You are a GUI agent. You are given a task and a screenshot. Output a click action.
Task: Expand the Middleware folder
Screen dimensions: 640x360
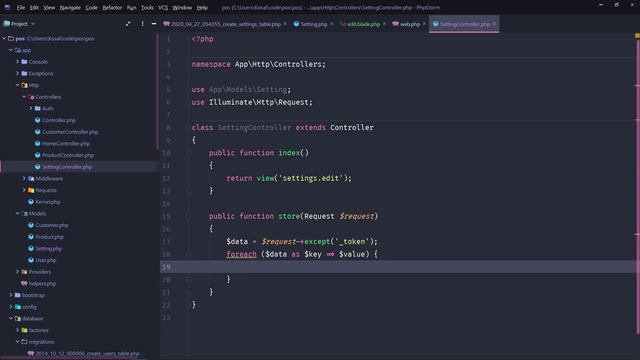(24, 179)
